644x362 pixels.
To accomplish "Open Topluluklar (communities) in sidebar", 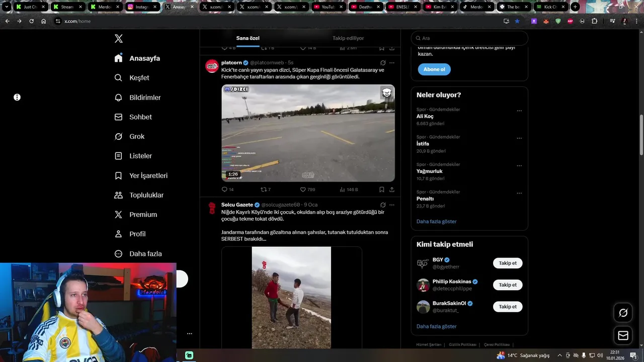I will point(139,195).
